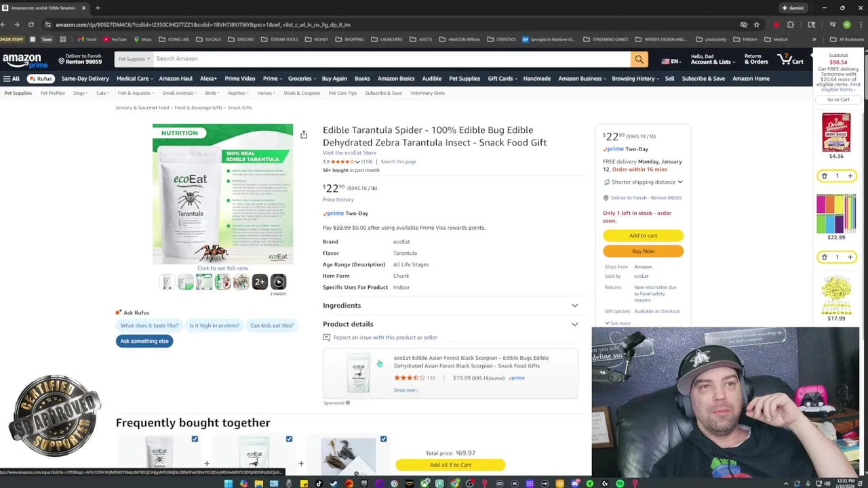This screenshot has height=488, width=868.
Task: Open a new browser tab with plus
Action: point(98,8)
